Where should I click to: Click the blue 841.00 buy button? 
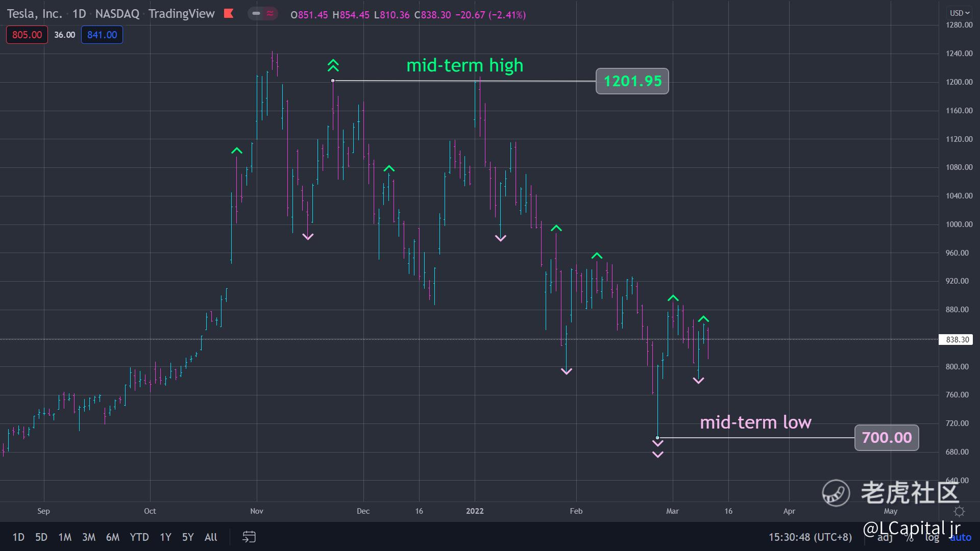tap(102, 35)
